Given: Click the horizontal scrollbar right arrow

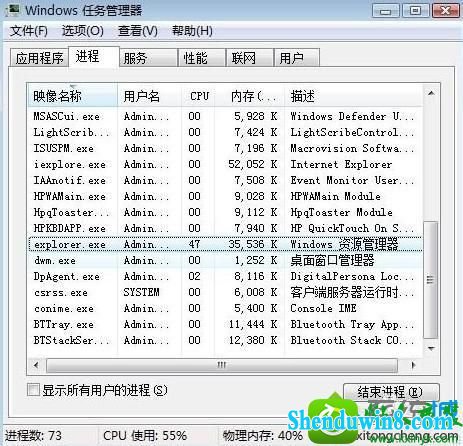Looking at the screenshot, I should coord(413,365).
